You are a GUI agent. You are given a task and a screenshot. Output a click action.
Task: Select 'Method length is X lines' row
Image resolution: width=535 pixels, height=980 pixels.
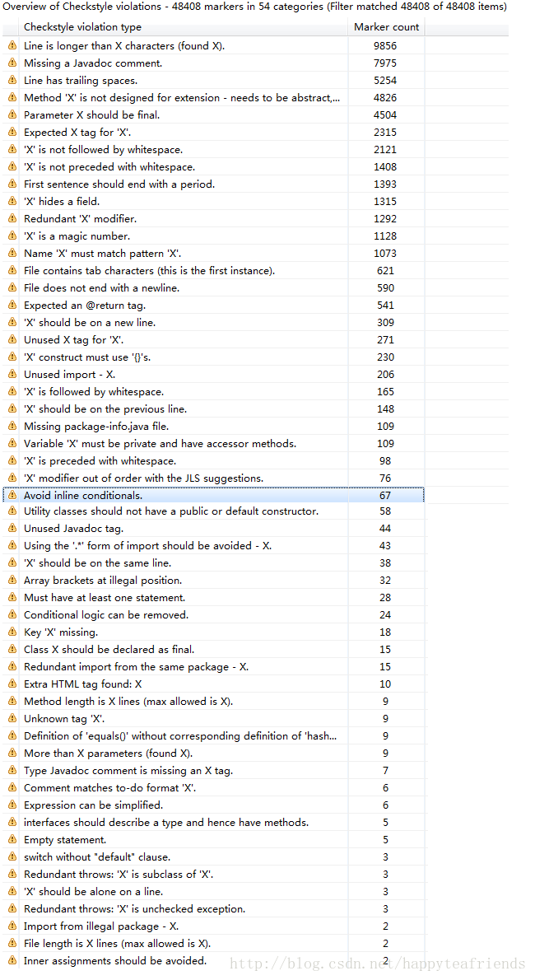(214, 702)
